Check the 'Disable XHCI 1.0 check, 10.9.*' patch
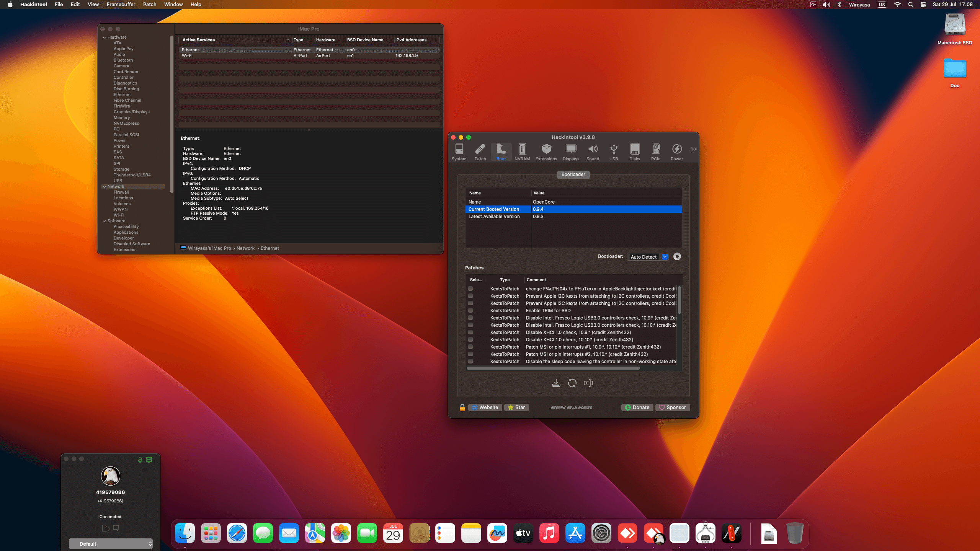Image resolution: width=980 pixels, height=551 pixels. coord(470,333)
